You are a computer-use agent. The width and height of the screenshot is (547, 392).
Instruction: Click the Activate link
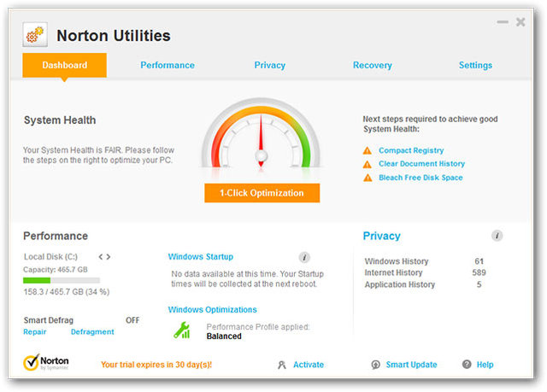(309, 365)
